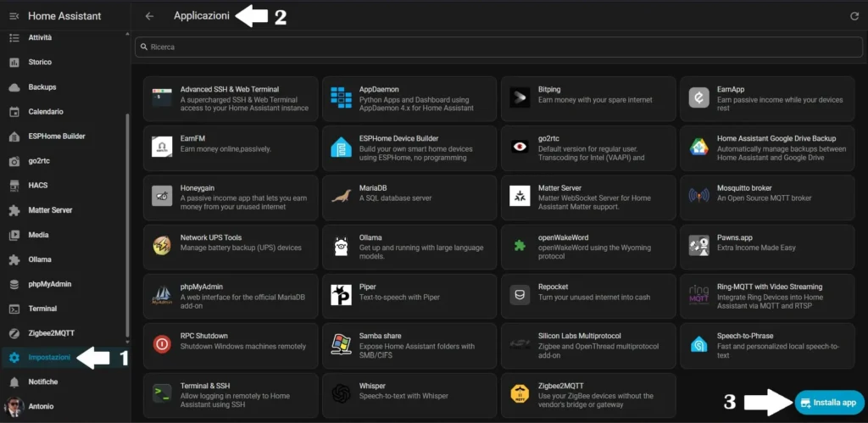Open the EarnApp add-on icon

click(699, 98)
